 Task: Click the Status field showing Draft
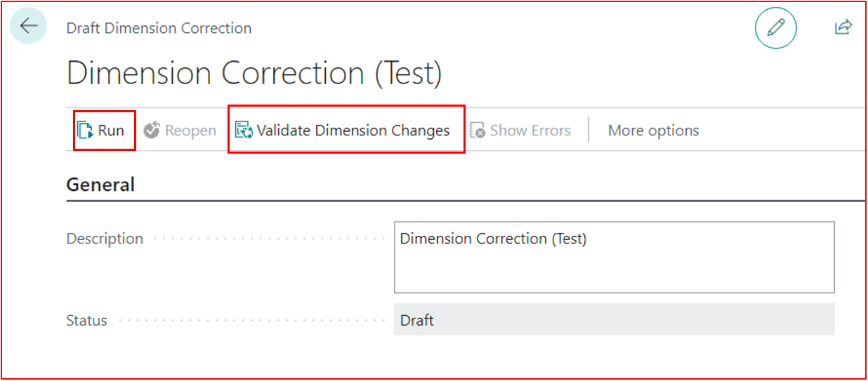point(614,320)
